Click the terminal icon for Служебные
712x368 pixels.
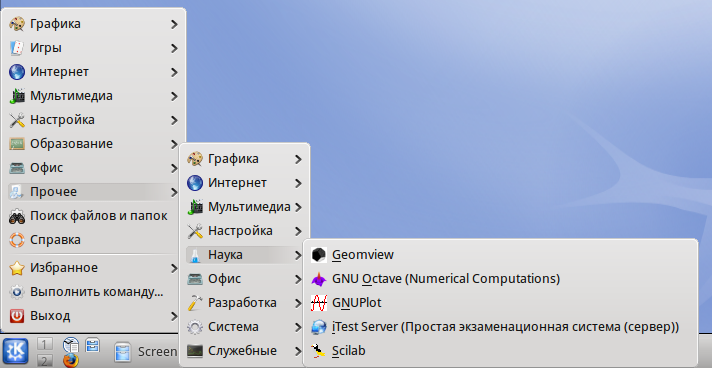(195, 351)
